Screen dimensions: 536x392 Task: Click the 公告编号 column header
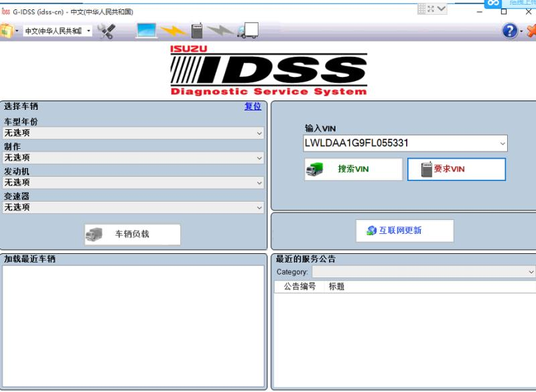click(299, 286)
